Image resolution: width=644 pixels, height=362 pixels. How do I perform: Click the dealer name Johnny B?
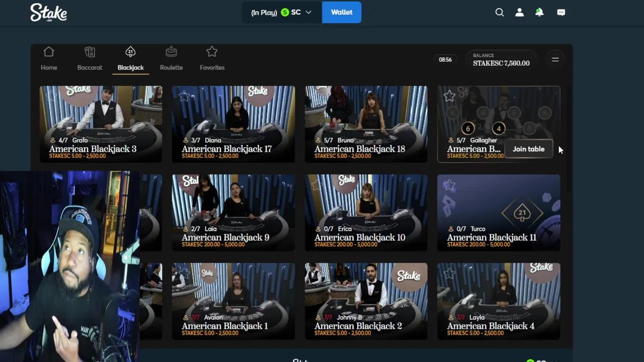pos(350,317)
